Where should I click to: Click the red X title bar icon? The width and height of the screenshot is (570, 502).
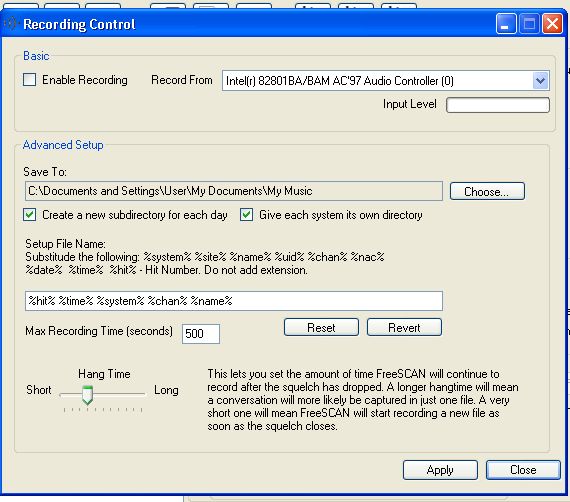coord(552,24)
